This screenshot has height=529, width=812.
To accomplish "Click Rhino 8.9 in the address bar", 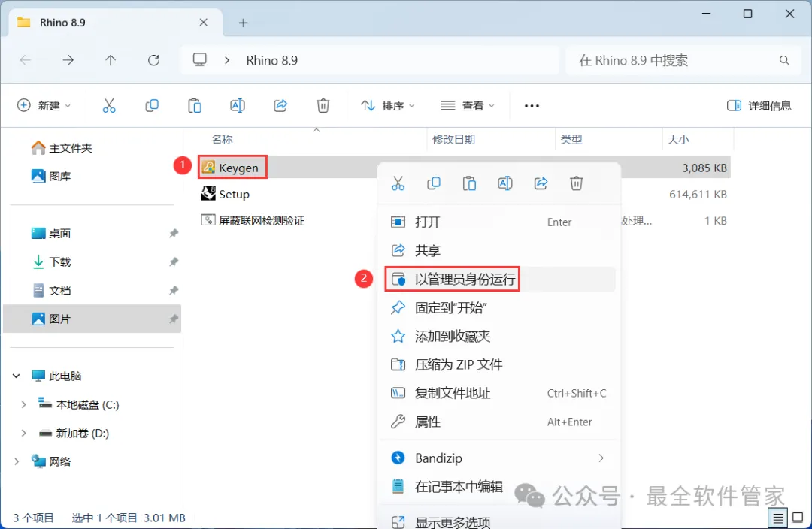I will [272, 61].
